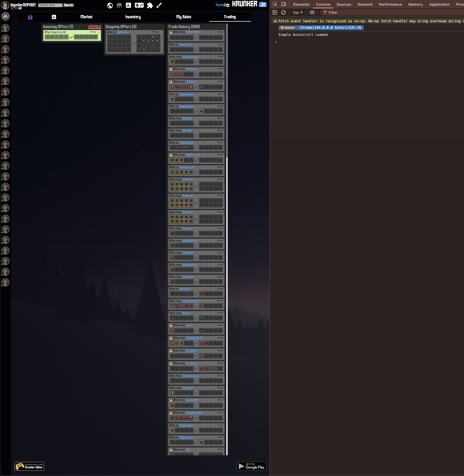Open the friends icon in the left sidebar
Screen dimensions: 464x476
5,17
